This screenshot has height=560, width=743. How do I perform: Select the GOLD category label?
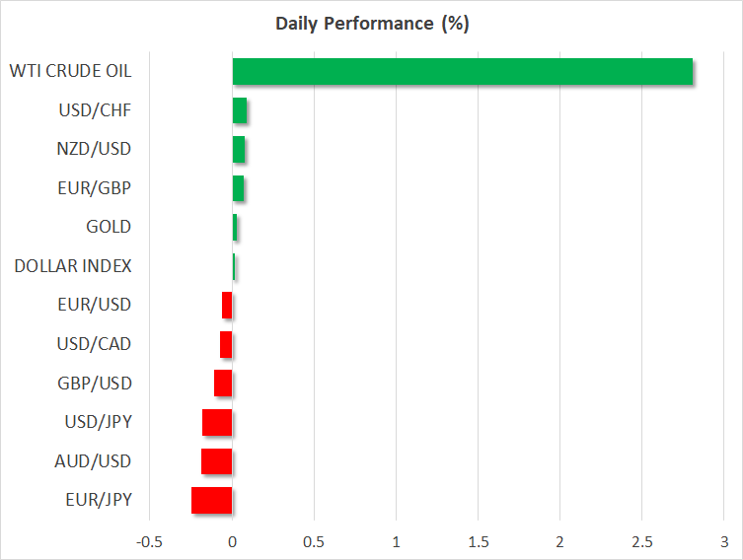tap(109, 227)
